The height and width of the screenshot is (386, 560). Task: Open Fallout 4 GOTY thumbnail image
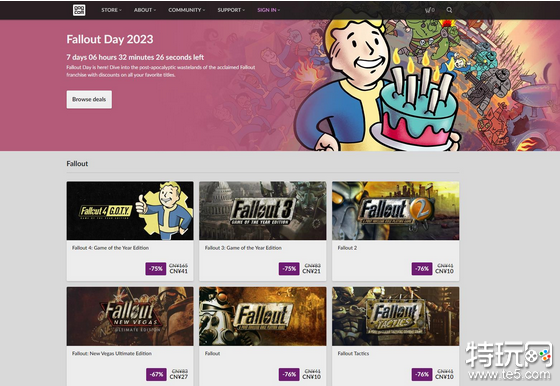tap(130, 211)
